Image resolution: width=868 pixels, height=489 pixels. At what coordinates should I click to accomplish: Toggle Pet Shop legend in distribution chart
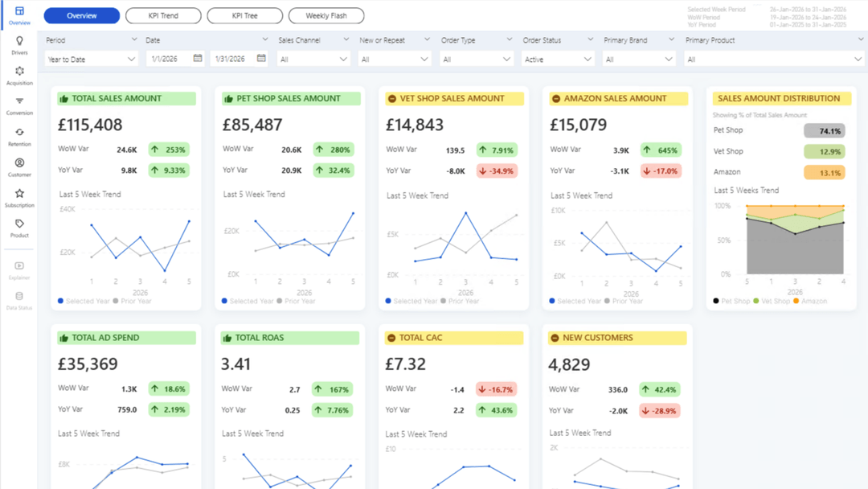731,301
